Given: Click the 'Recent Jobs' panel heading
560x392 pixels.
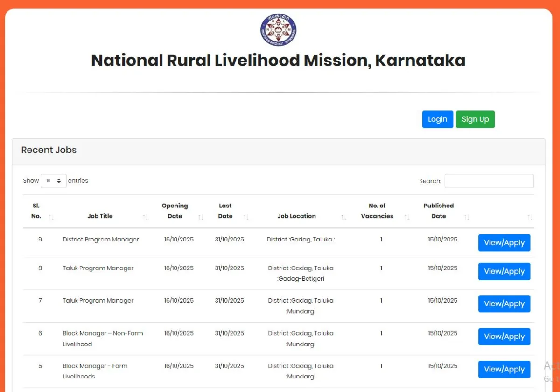Looking at the screenshot, I should click(49, 150).
